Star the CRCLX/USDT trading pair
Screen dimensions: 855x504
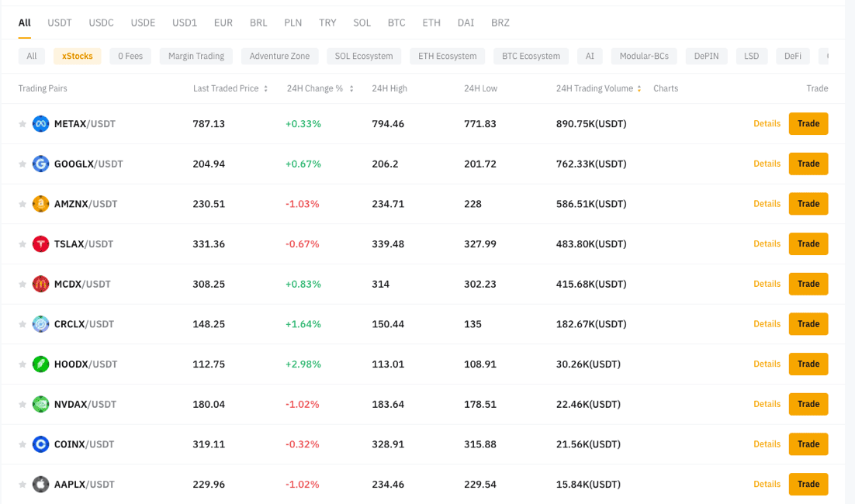click(x=22, y=324)
